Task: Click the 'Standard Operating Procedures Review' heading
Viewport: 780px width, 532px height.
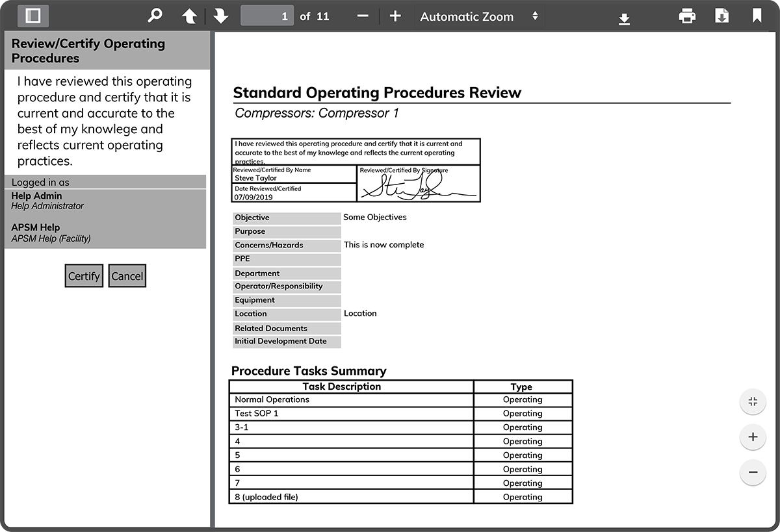Action: [x=377, y=93]
